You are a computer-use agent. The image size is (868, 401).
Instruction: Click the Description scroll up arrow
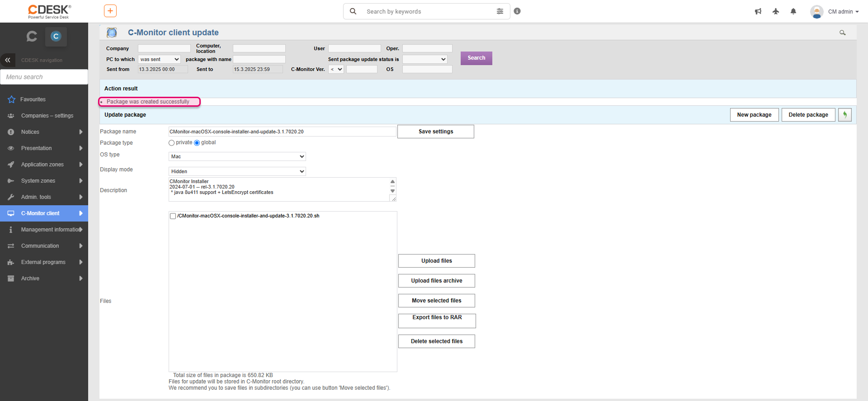[x=392, y=181]
